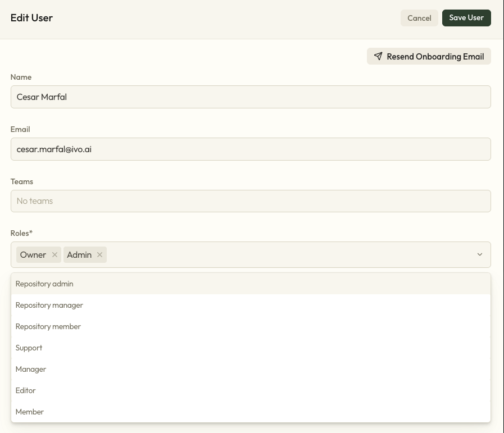Choose the Editor role option
Image resolution: width=504 pixels, height=433 pixels.
coord(26,391)
